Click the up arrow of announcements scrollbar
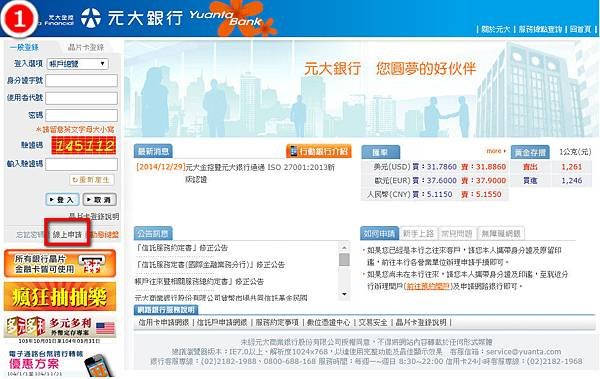The image size is (600, 379). pyautogui.click(x=344, y=247)
